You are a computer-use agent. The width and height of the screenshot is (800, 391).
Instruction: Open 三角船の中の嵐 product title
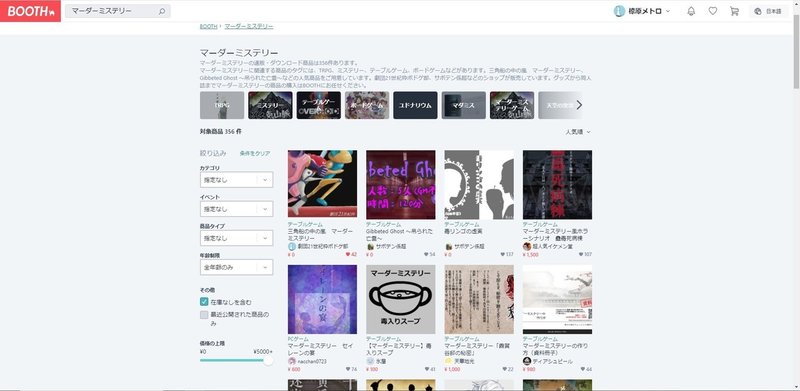pyautogui.click(x=320, y=235)
